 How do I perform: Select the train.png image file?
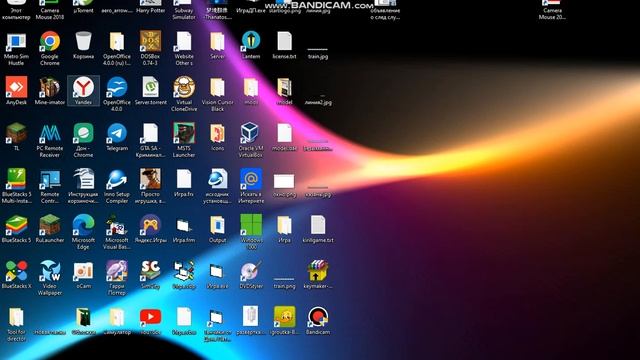tap(284, 282)
